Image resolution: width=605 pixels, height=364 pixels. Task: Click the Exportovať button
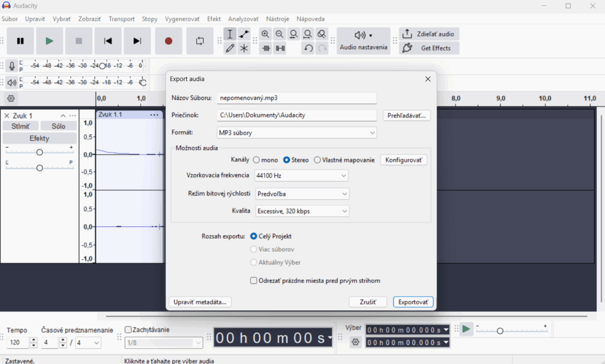coord(413,301)
